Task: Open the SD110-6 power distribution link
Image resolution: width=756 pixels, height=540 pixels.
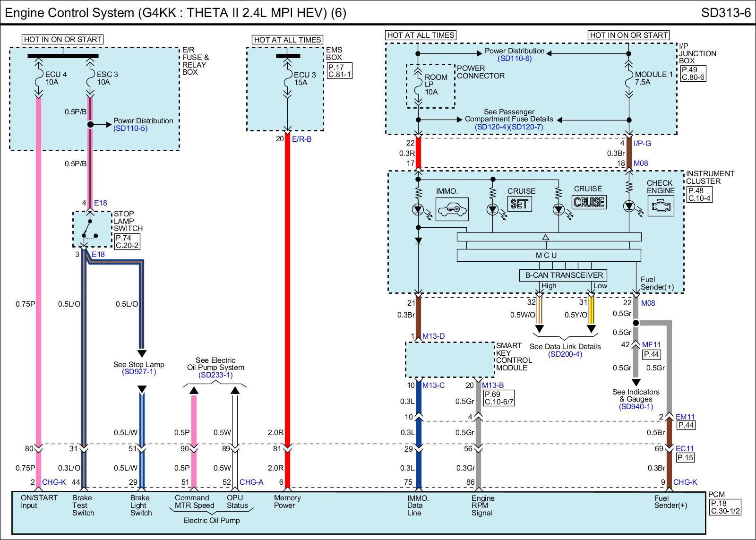Action: pos(515,59)
